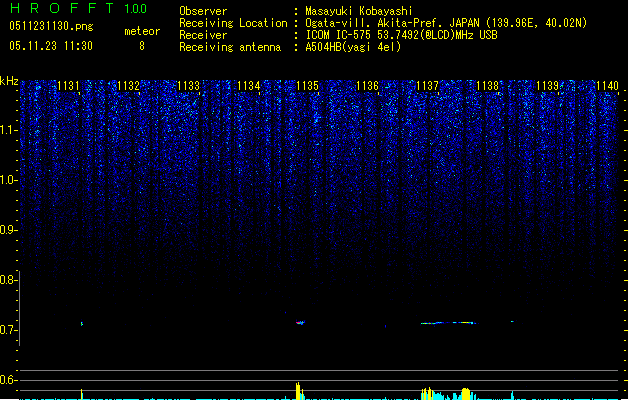629x400 pixels.
Task: Click the 1.1 kHz axis label
Action: pos(9,130)
